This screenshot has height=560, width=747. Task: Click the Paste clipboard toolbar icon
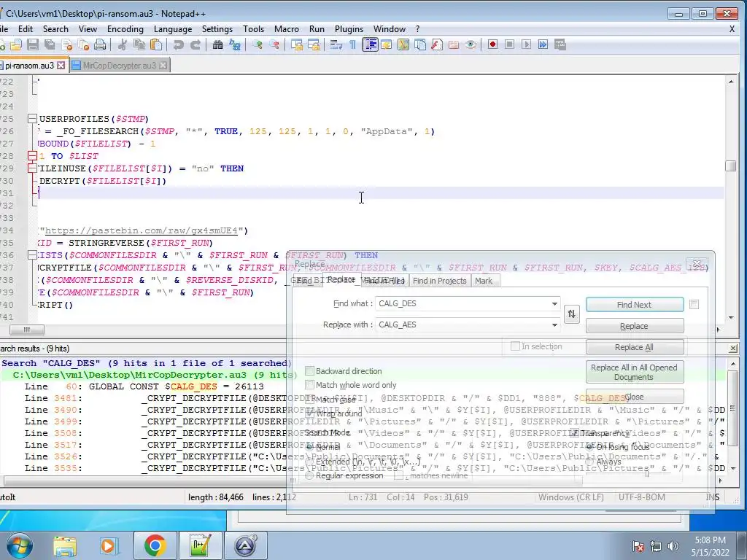point(156,44)
